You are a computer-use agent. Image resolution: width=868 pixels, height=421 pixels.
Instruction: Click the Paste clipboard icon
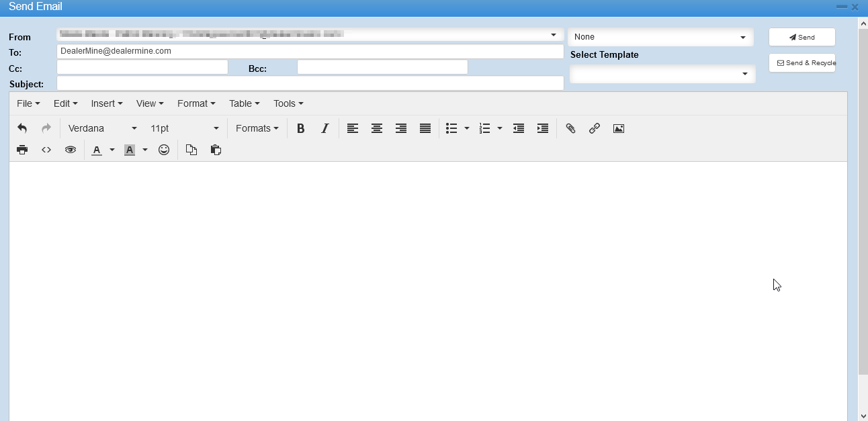[x=216, y=150]
